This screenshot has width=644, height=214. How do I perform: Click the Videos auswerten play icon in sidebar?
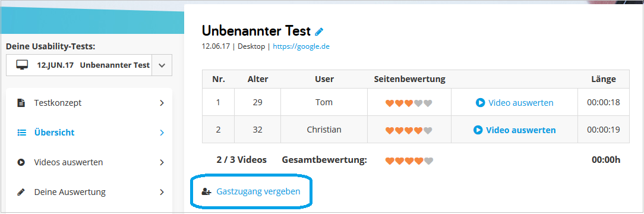click(x=21, y=162)
